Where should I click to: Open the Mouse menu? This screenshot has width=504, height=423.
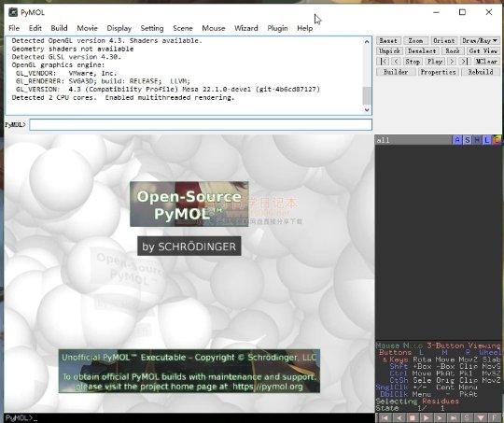click(x=214, y=28)
